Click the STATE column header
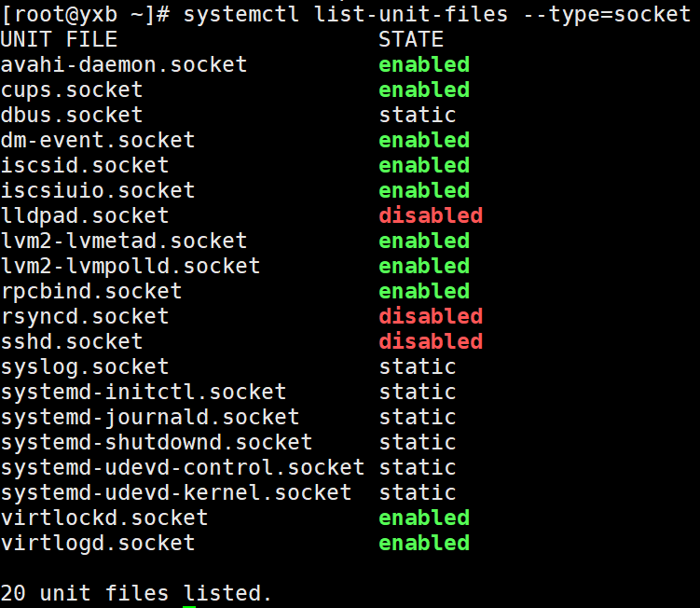Screen dimensions: 700x608 click(411, 39)
